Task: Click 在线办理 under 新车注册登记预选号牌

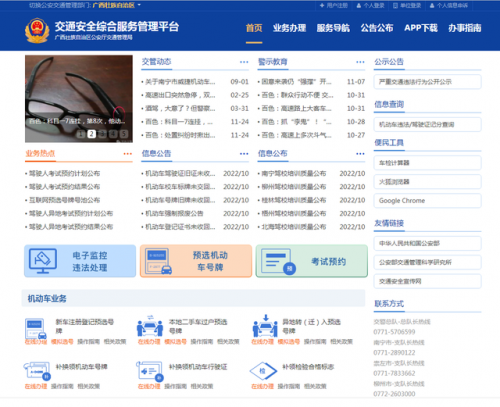Action: [36, 342]
